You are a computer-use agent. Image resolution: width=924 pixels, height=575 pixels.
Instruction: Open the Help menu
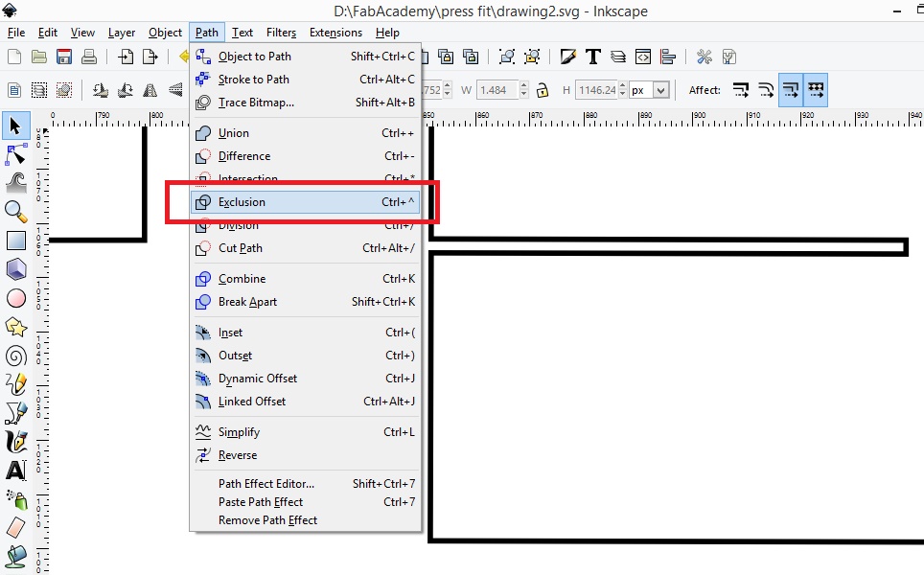click(x=387, y=33)
